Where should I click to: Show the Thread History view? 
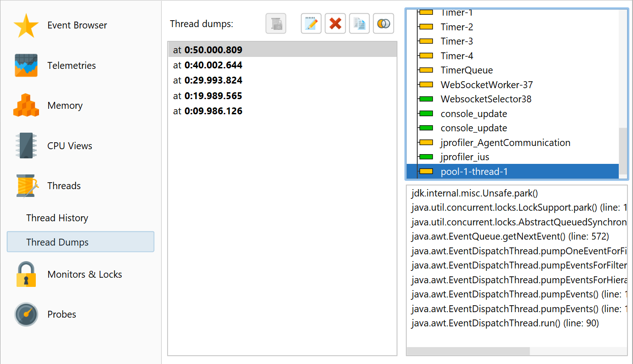point(57,218)
